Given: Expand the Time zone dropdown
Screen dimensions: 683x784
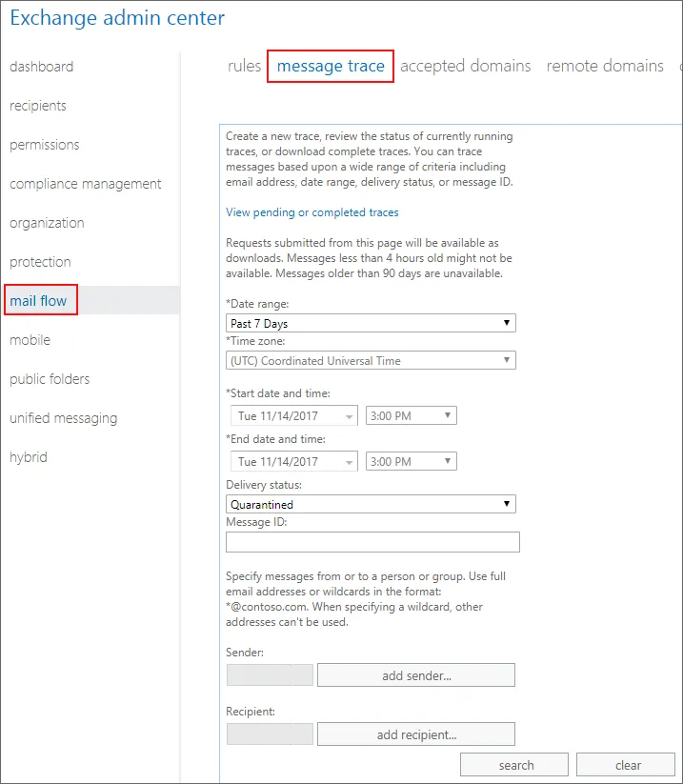Looking at the screenshot, I should [372, 361].
